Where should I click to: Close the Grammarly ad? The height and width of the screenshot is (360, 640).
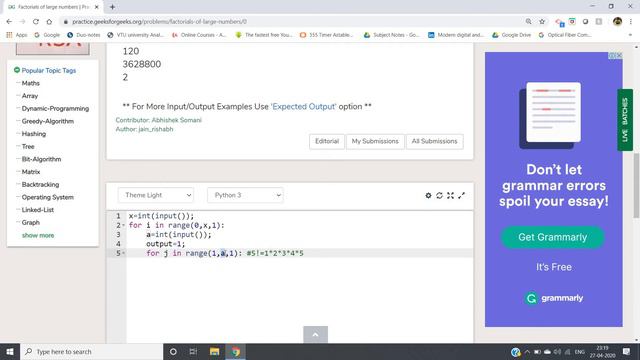point(619,56)
